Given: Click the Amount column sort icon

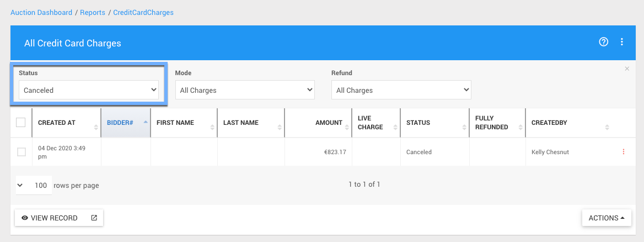Looking at the screenshot, I should (x=347, y=127).
